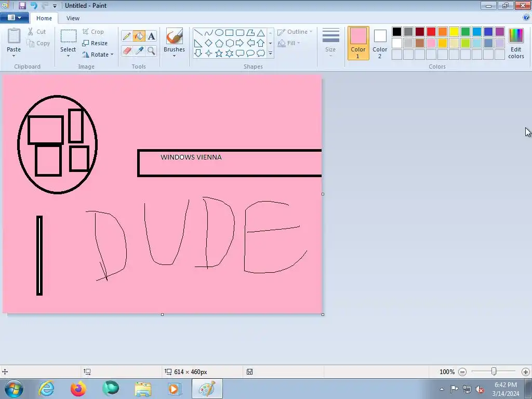Choose the Five-point star shape

coord(219,54)
